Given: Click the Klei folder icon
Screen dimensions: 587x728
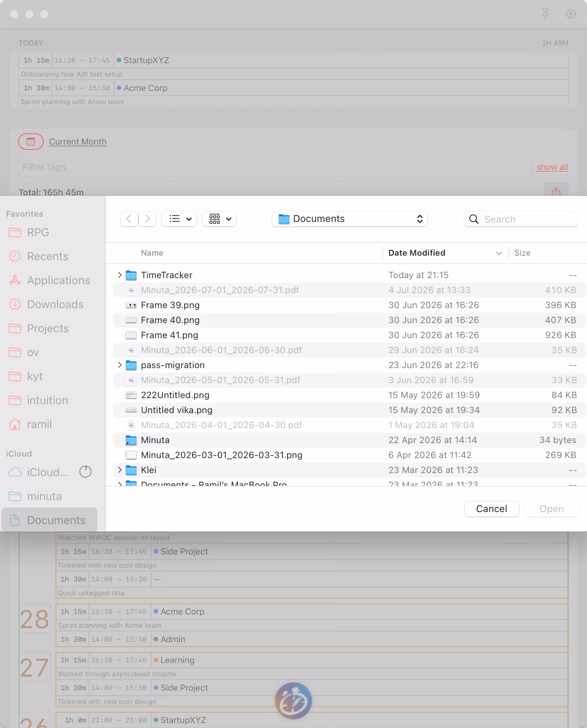Looking at the screenshot, I should pyautogui.click(x=131, y=470).
